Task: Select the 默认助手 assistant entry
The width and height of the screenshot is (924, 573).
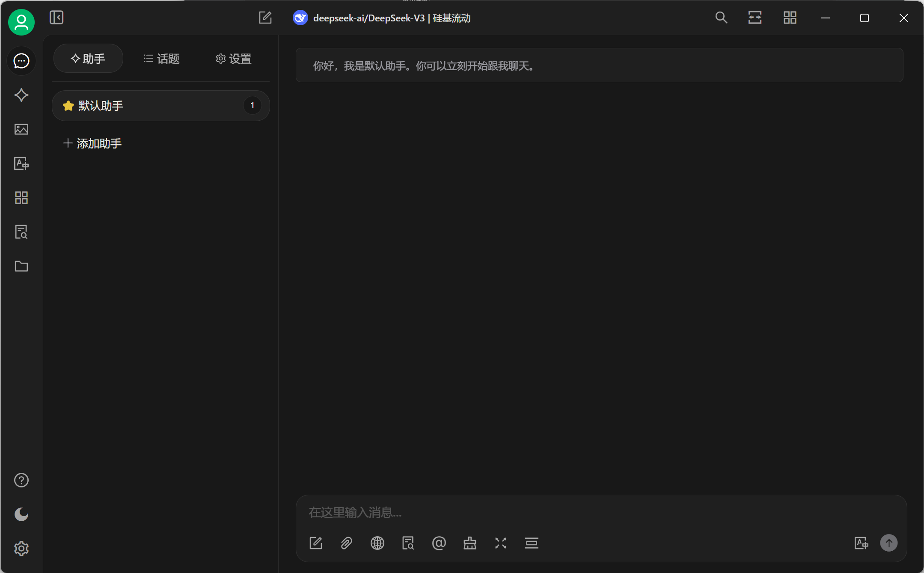Action: (x=161, y=106)
